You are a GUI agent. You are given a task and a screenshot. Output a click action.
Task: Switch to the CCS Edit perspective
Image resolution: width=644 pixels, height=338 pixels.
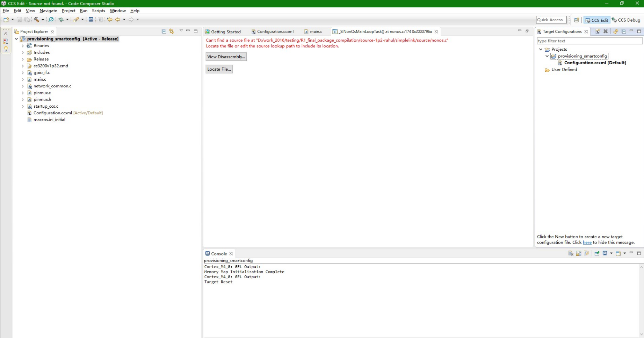click(597, 20)
